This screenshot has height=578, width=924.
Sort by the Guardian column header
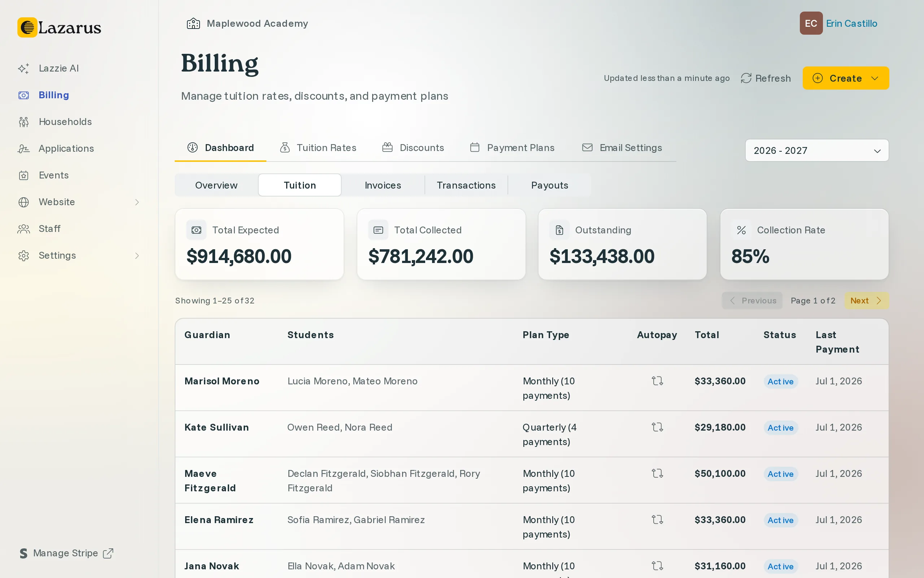coord(207,335)
